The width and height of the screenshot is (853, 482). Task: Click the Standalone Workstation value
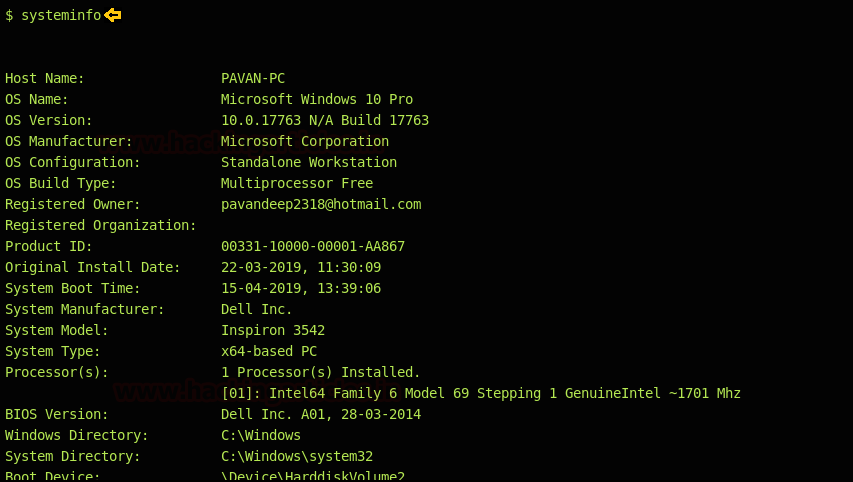point(308,162)
